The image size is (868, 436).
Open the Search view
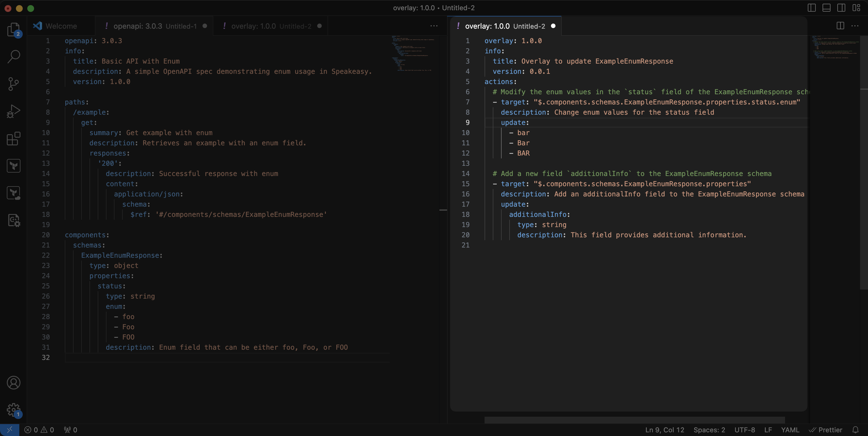13,56
